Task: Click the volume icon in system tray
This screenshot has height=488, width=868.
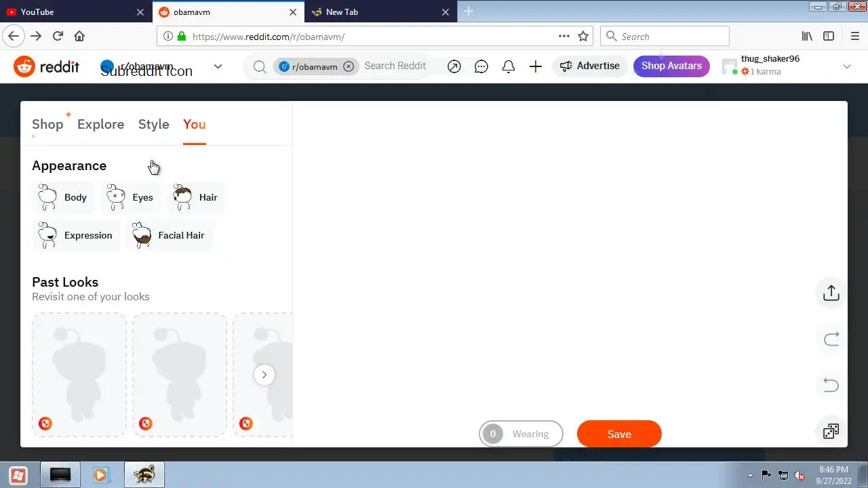Action: pos(800,475)
